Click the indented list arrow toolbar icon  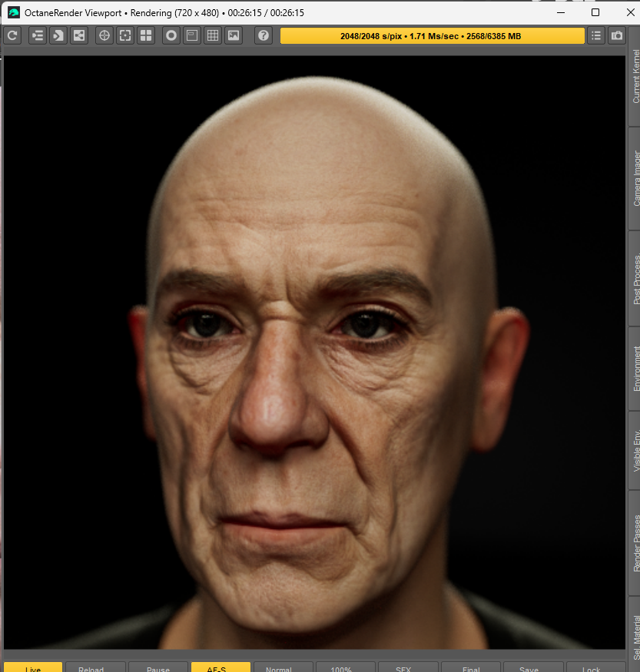tap(38, 35)
